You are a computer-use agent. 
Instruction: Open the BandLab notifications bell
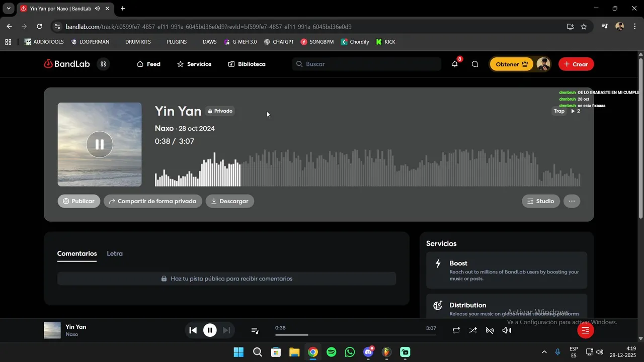pyautogui.click(x=455, y=64)
